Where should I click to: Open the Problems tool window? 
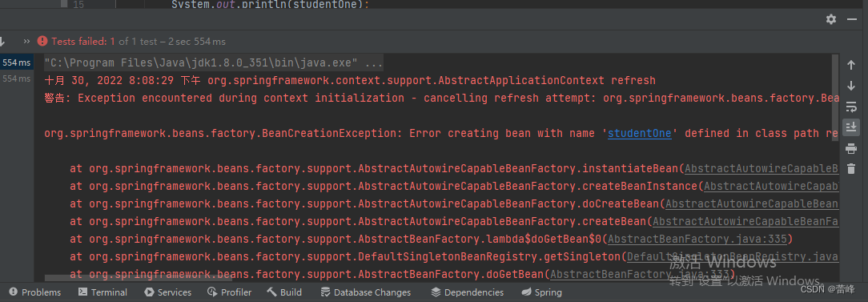pyautogui.click(x=35, y=292)
